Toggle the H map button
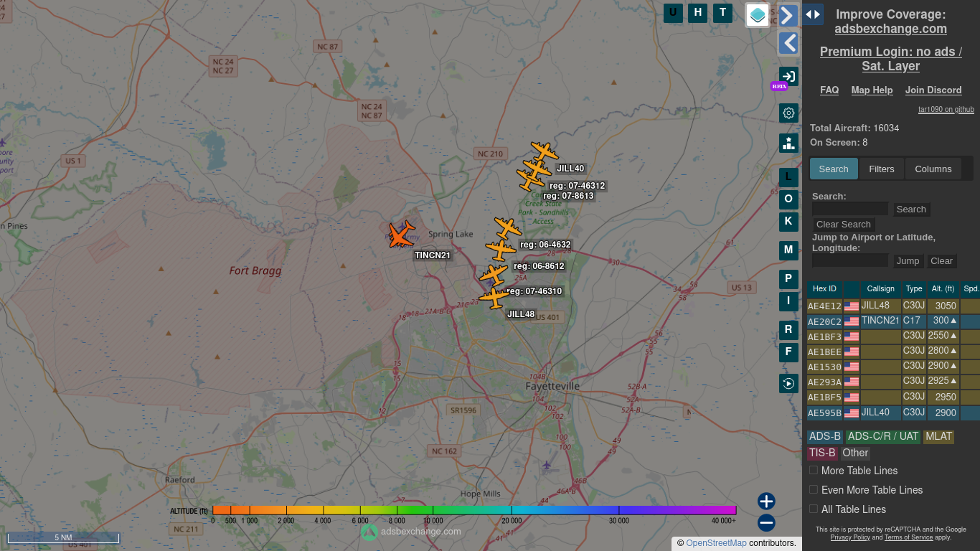The image size is (980, 551). pos(698,13)
